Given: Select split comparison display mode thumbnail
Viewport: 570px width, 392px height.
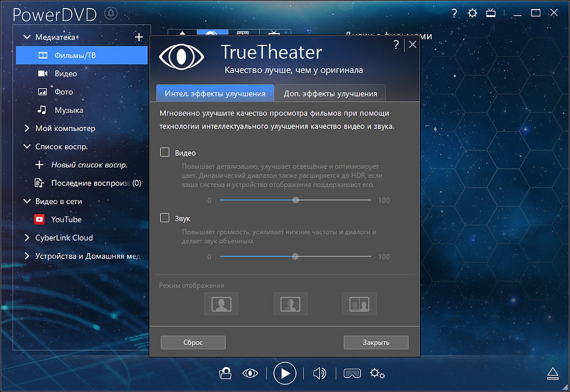Looking at the screenshot, I should click(x=359, y=304).
